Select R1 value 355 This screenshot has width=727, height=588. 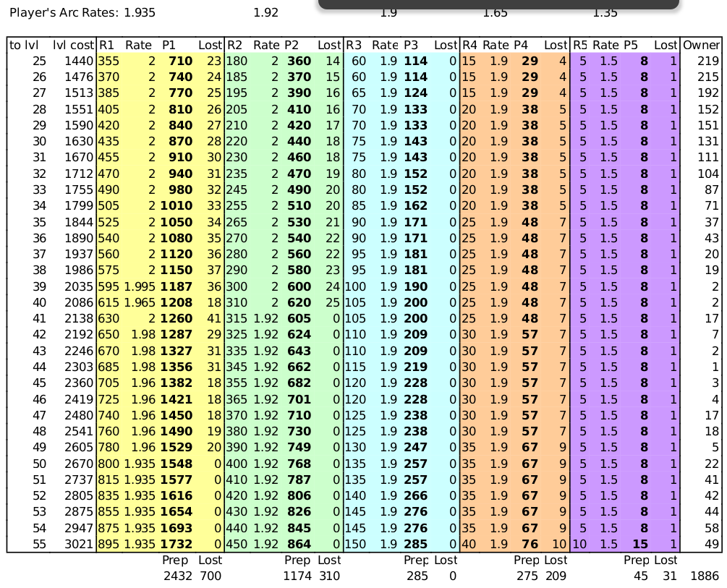click(x=109, y=61)
